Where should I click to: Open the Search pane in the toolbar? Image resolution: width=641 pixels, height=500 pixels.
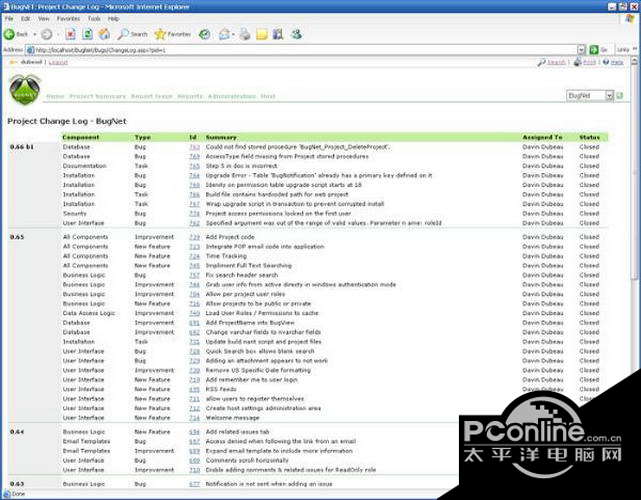click(x=132, y=34)
